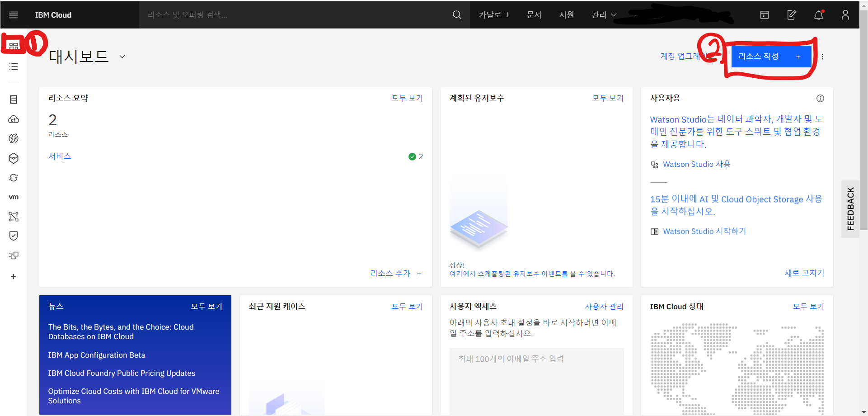Open Optimize Cloud Costs VMware news

(134, 396)
